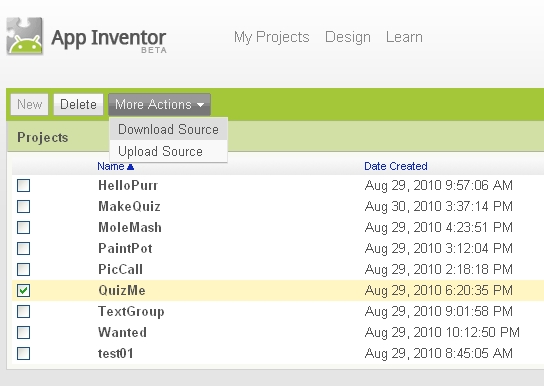This screenshot has height=386, width=544.
Task: Sort projects by Date Created header
Action: [x=396, y=166]
